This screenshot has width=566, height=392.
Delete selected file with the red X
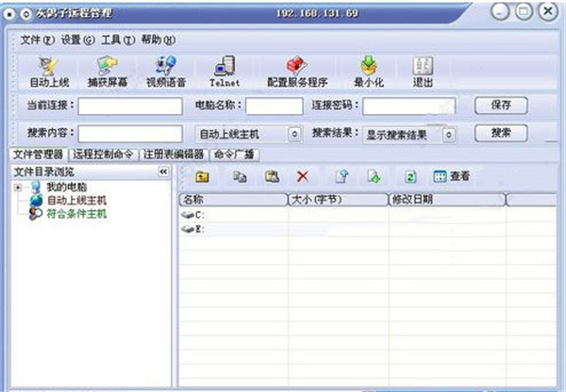(303, 177)
